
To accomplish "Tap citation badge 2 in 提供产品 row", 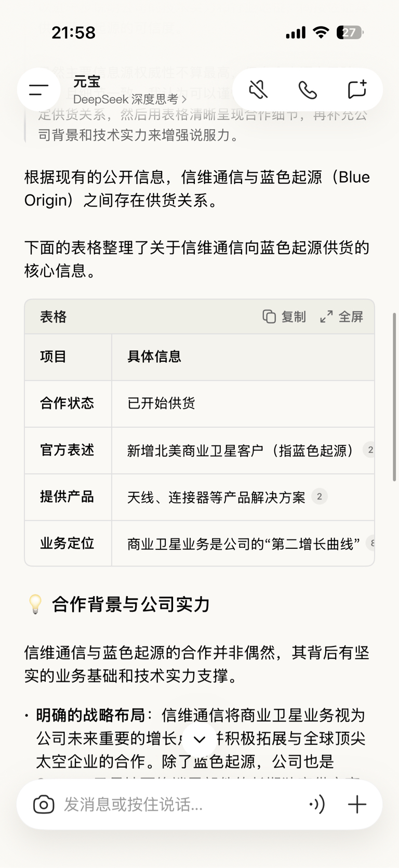I will [319, 497].
